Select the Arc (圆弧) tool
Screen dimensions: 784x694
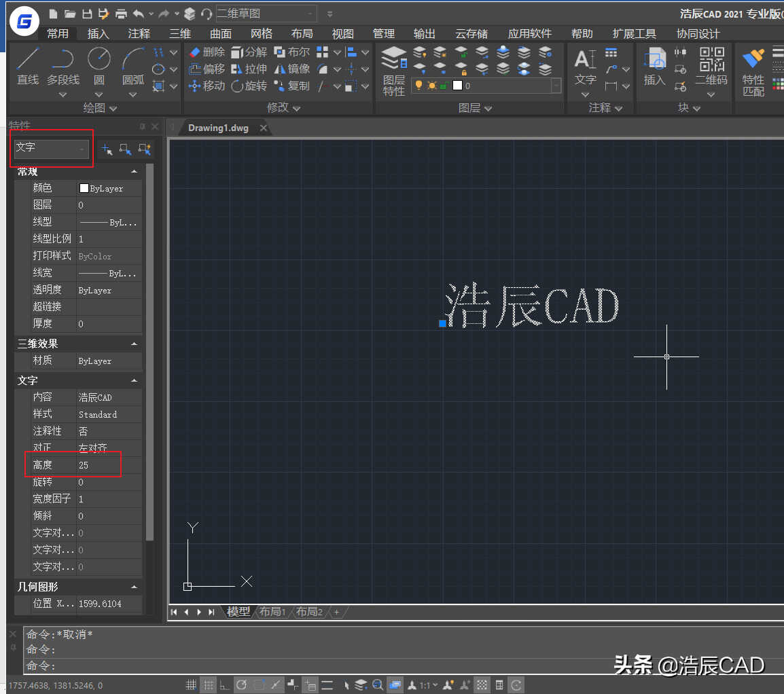click(x=133, y=66)
